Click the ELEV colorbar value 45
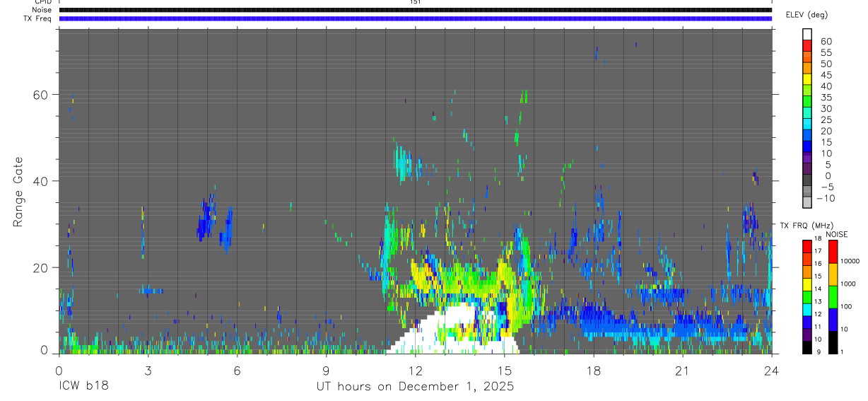Image resolution: width=868 pixels, height=401 pixels. 825,75
